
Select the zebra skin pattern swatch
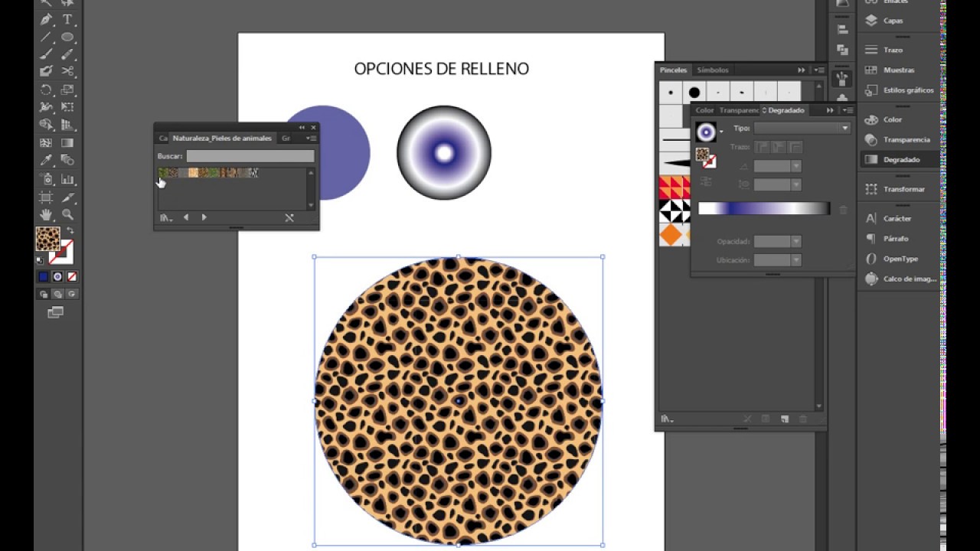tap(253, 173)
